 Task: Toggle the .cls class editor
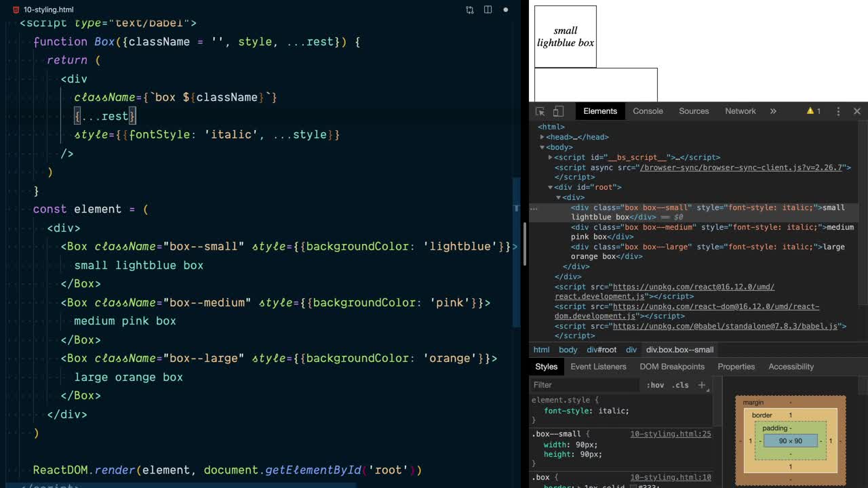tap(680, 385)
